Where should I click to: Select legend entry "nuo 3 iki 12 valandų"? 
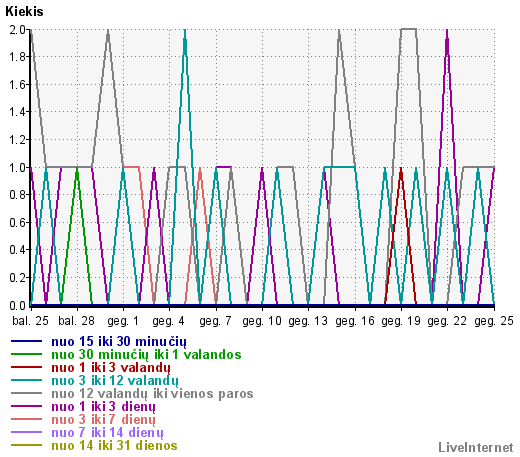pos(115,381)
